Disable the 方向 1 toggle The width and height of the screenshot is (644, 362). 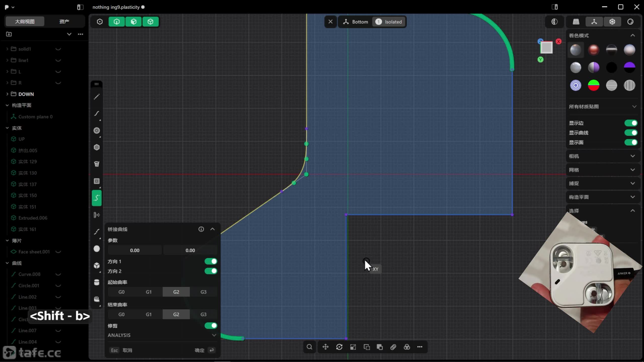coord(211,261)
